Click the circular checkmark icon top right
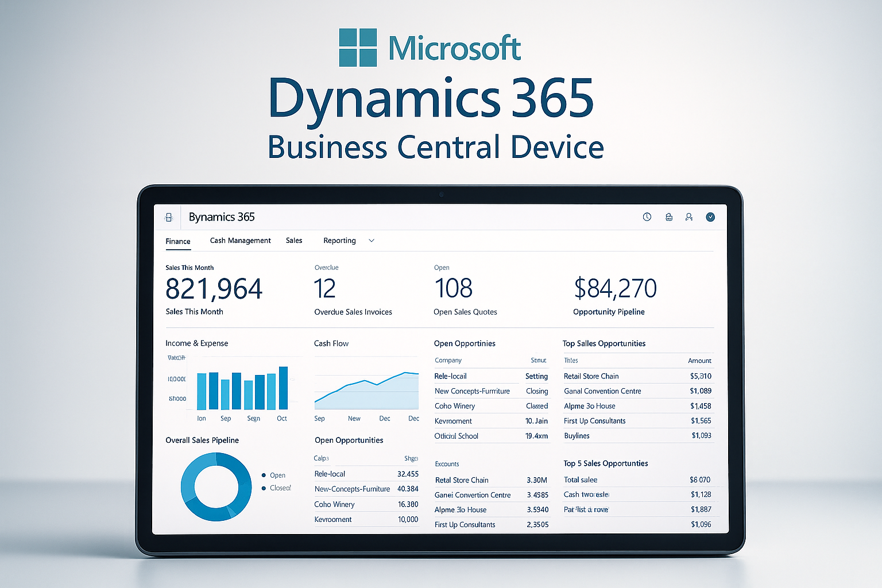The image size is (882, 588). click(710, 217)
